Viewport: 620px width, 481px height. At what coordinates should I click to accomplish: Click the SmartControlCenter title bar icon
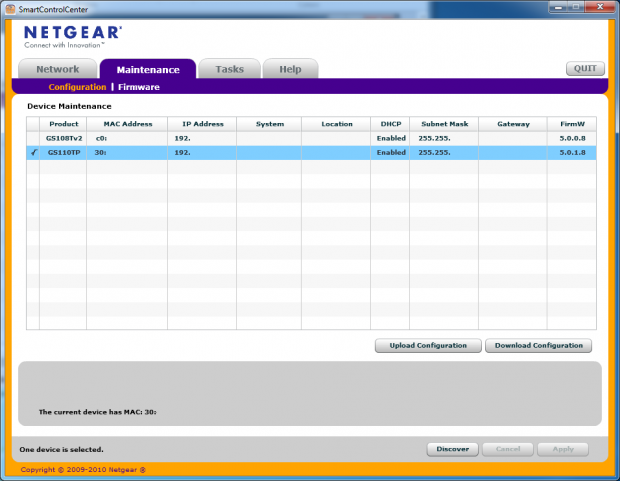[10, 7]
